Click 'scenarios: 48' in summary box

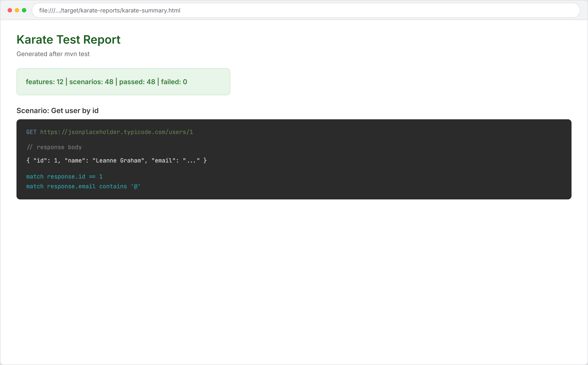91,82
